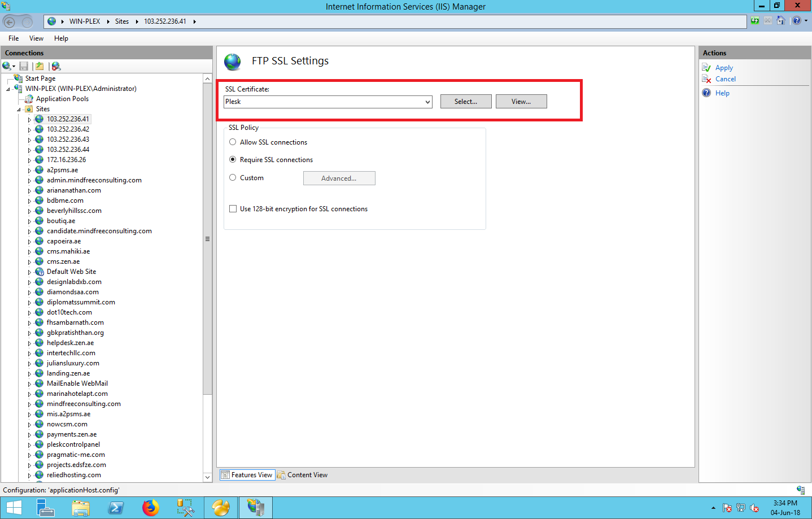Click the Apply icon in Actions

[706, 68]
